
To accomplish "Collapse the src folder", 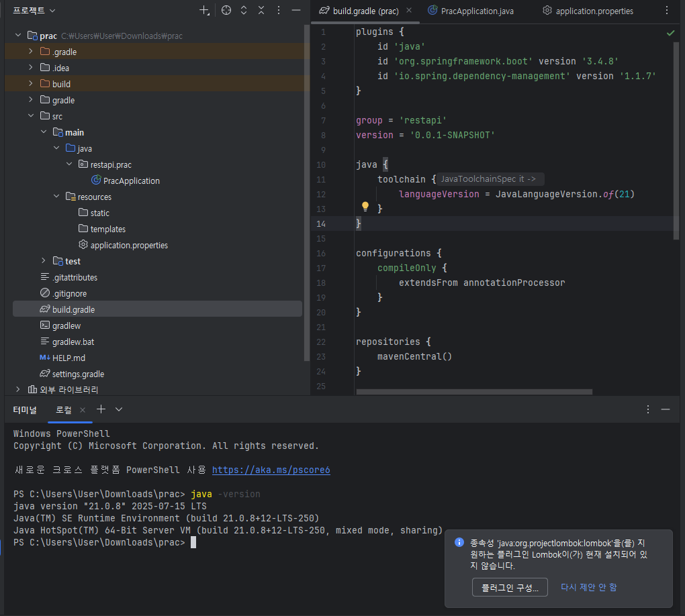I will click(31, 116).
